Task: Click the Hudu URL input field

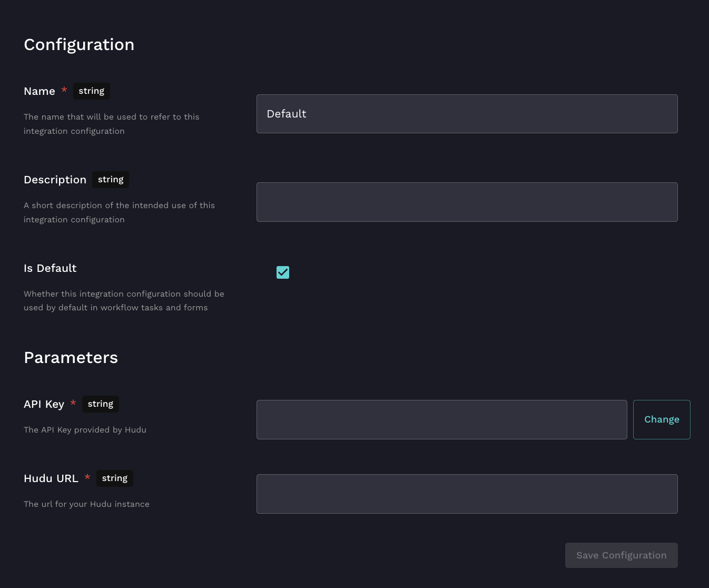Action: [467, 494]
